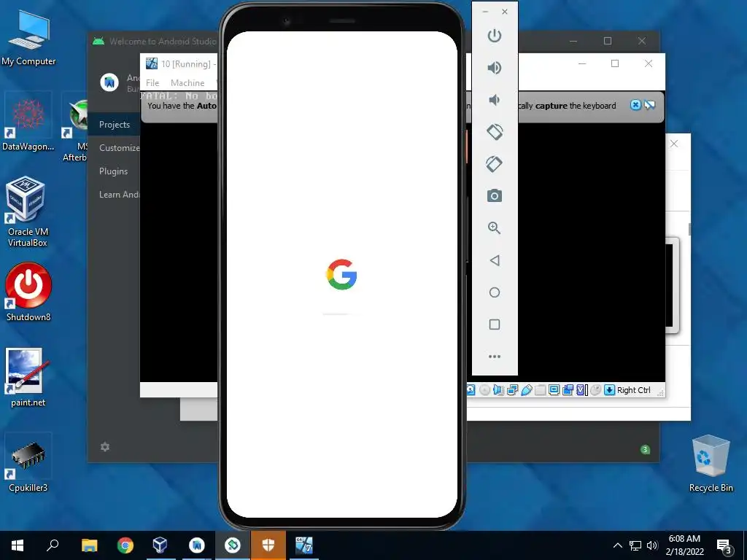The height and width of the screenshot is (560, 747).
Task: Click the Right Ctrl host key label
Action: 634,391
